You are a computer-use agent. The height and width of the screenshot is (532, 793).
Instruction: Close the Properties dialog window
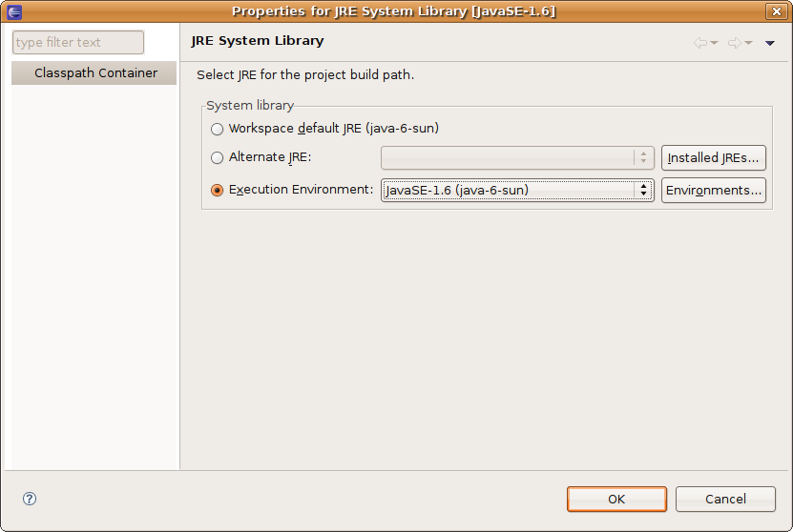pyautogui.click(x=777, y=11)
